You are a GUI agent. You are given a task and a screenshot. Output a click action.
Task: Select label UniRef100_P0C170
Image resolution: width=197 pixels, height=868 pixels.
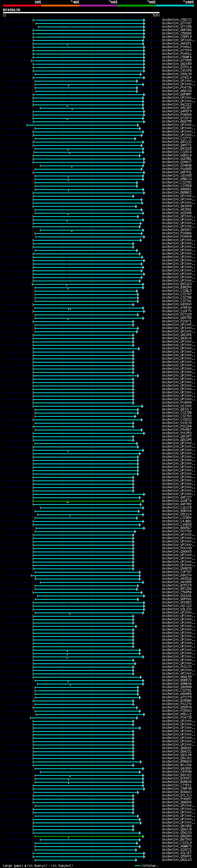(177, 667)
